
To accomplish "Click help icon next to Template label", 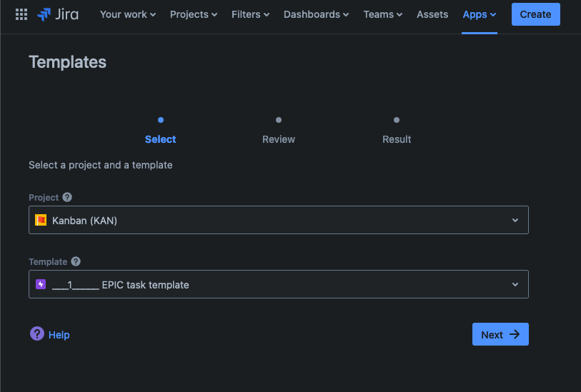I will point(76,261).
